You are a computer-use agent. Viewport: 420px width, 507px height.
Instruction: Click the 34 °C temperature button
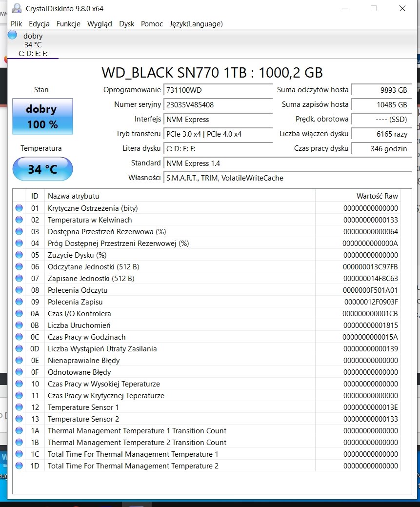click(42, 169)
